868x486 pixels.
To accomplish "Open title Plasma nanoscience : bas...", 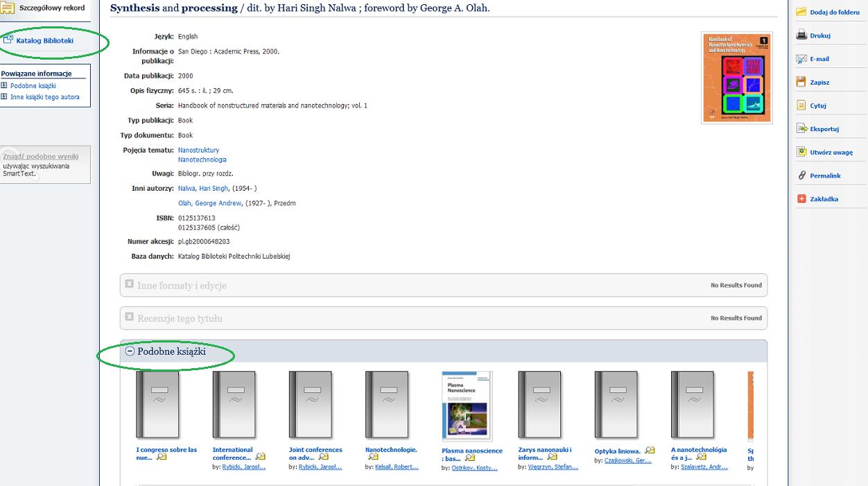I will (472, 455).
